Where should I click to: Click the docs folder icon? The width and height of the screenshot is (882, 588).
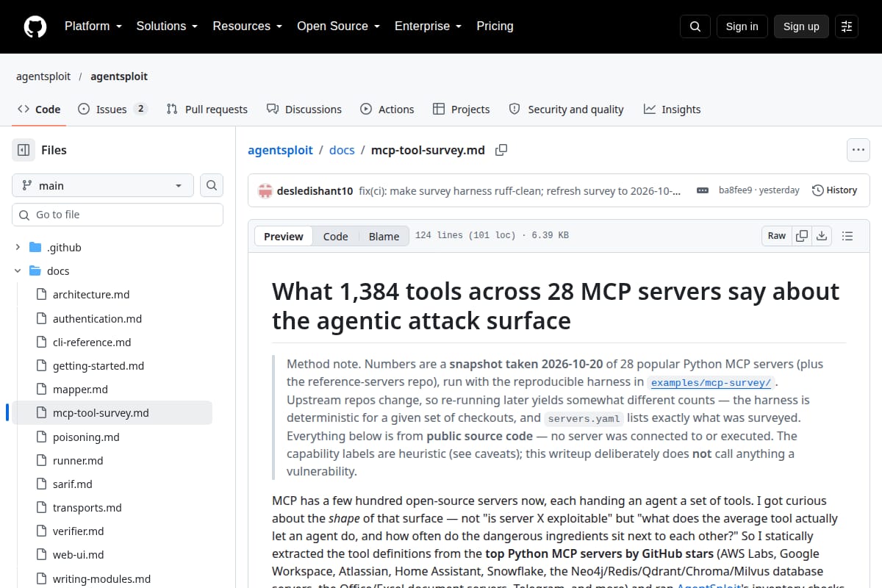click(35, 270)
